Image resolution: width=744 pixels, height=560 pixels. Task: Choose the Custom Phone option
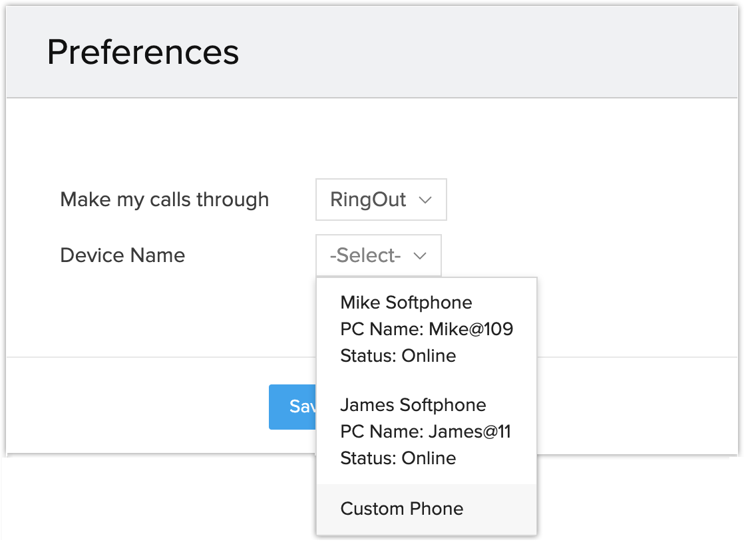coord(402,509)
